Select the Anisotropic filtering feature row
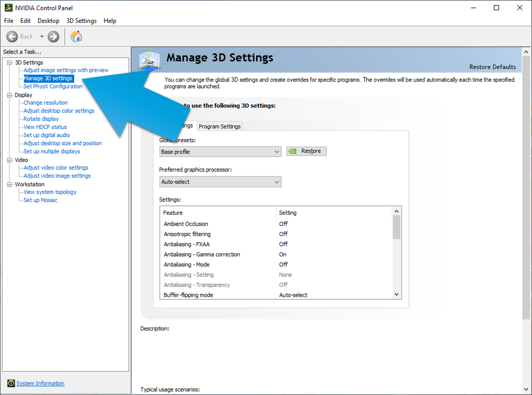Image resolution: width=532 pixels, height=395 pixels. pyautogui.click(x=276, y=234)
